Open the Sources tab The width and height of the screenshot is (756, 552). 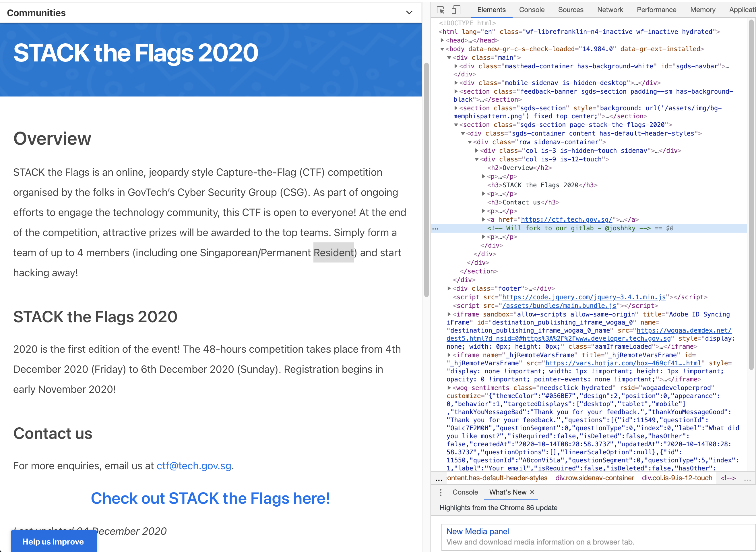[571, 10]
